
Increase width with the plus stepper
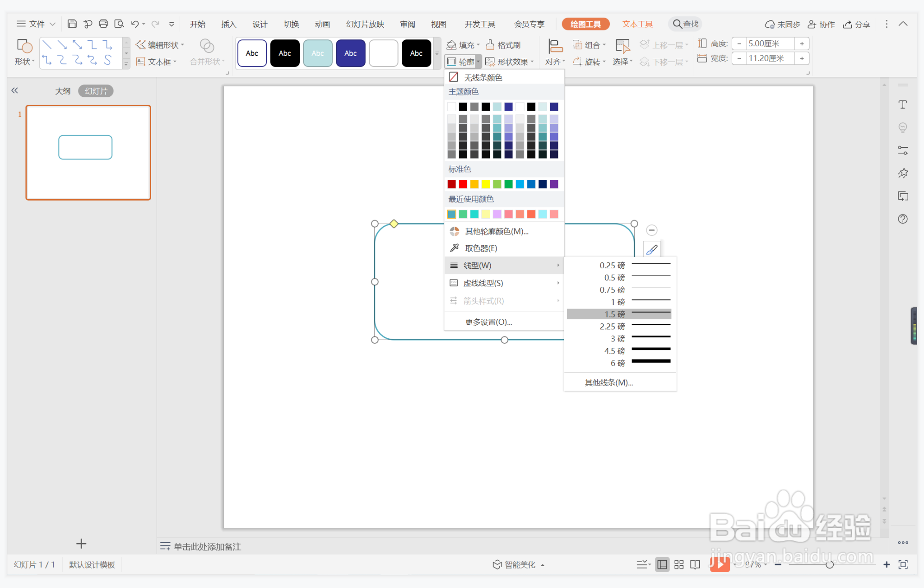[802, 58]
